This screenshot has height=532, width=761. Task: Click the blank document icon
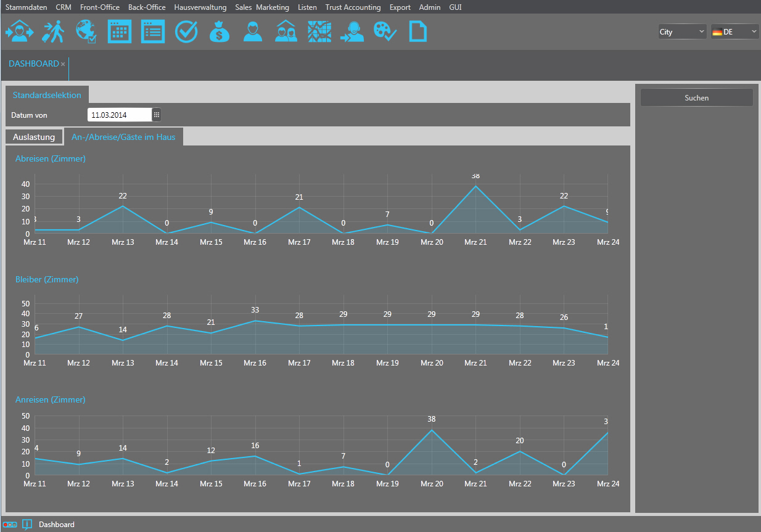[x=418, y=31]
